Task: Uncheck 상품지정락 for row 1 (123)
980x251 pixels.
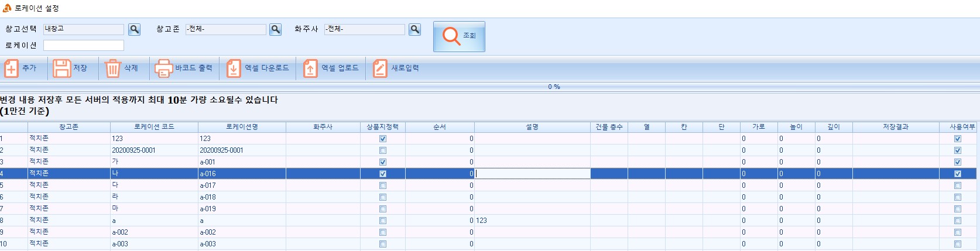Action: pos(383,139)
